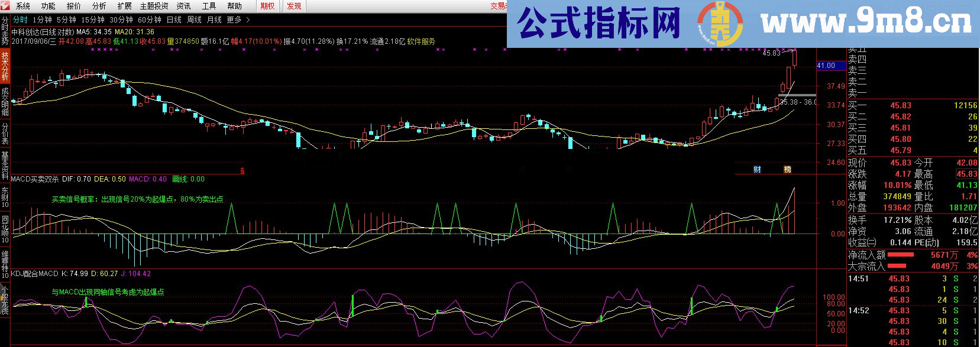Click the 期权 button
The width and height of the screenshot is (980, 347).
[x=268, y=6]
